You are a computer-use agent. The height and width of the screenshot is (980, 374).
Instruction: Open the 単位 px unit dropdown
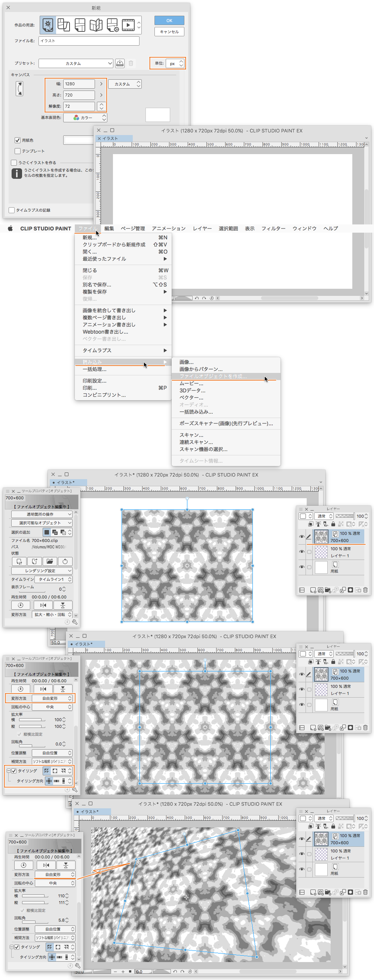[175, 64]
